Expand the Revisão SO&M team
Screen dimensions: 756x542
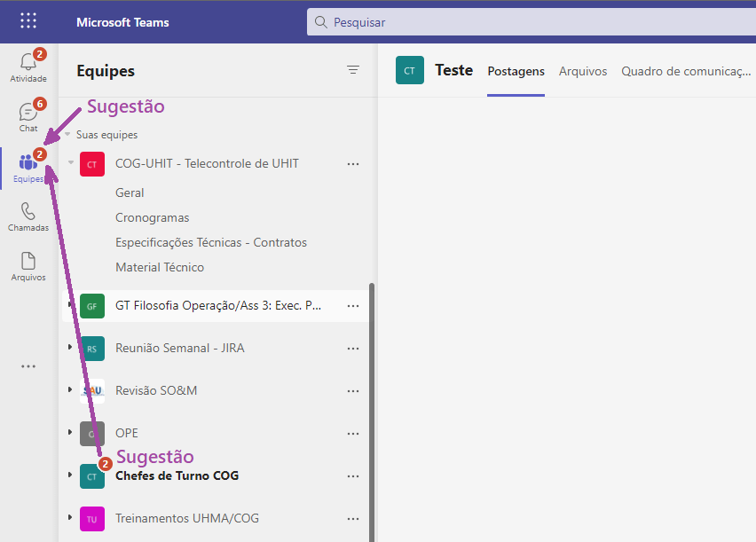point(70,389)
